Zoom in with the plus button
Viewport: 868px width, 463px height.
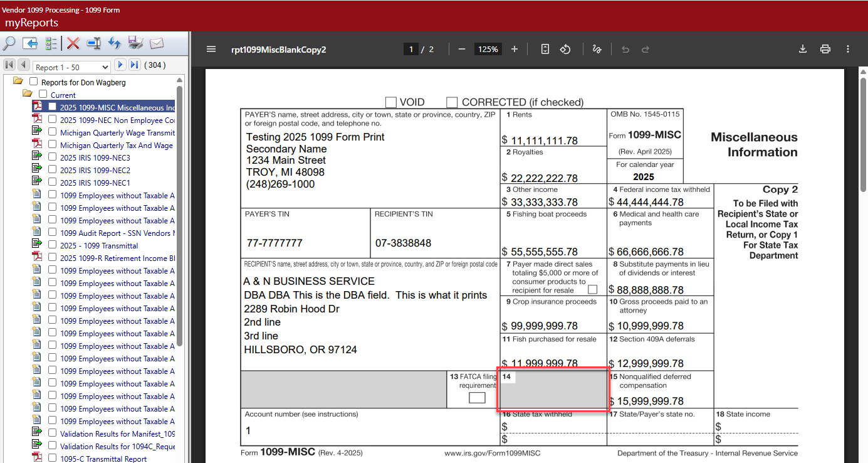tap(515, 49)
